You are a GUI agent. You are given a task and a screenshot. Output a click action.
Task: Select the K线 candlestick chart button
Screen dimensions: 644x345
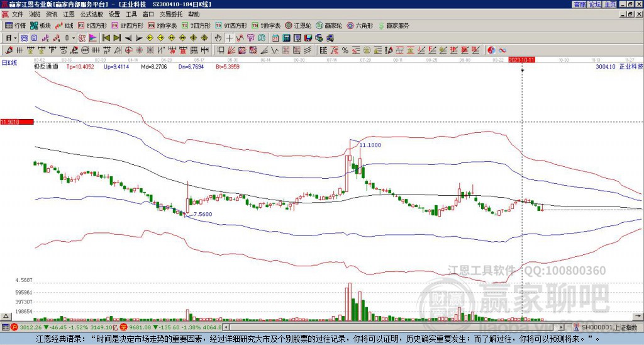pos(64,25)
